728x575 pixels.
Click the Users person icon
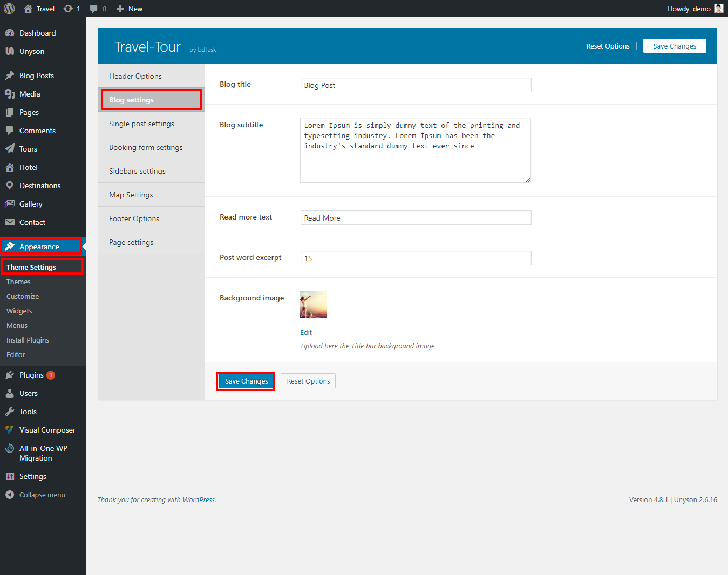click(x=10, y=393)
